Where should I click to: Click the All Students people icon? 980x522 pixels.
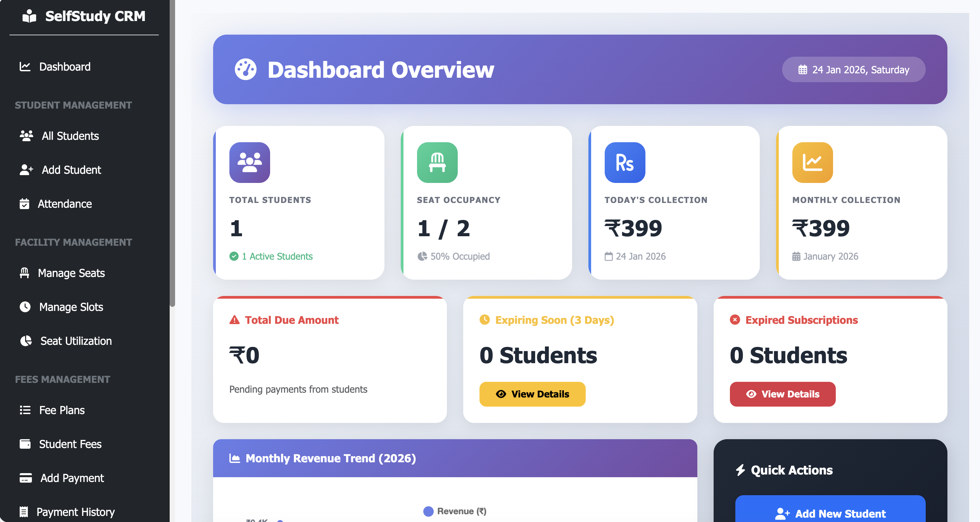point(26,136)
